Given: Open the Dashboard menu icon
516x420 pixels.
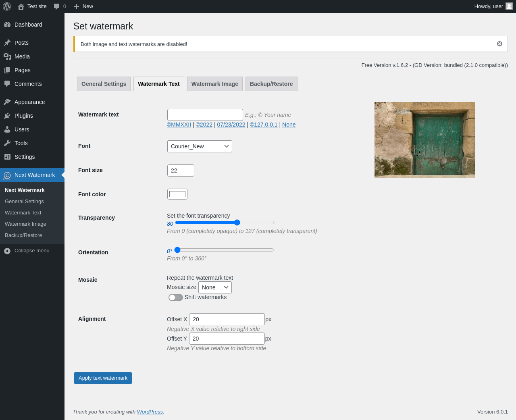Looking at the screenshot, I should coord(7,25).
